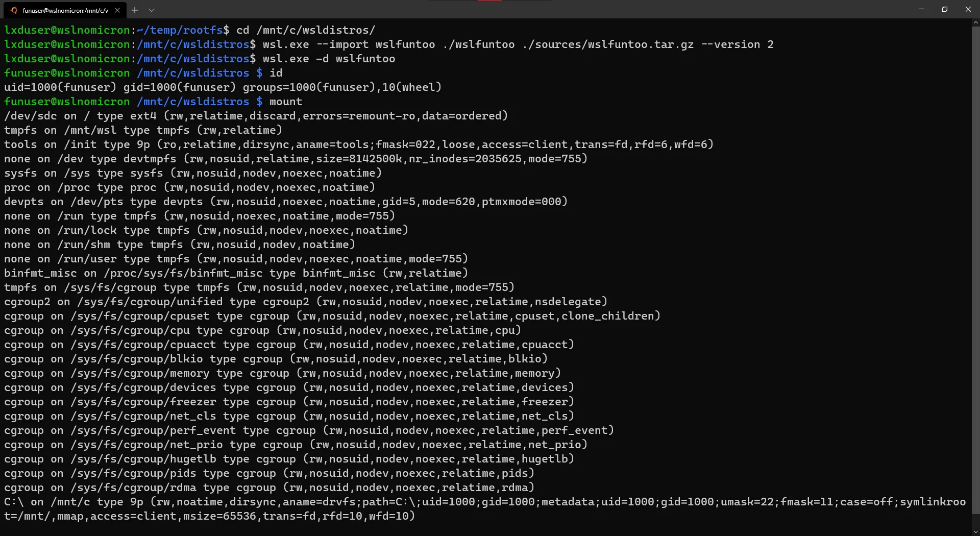Click the binfmt_misc mount entry line

[236, 273]
